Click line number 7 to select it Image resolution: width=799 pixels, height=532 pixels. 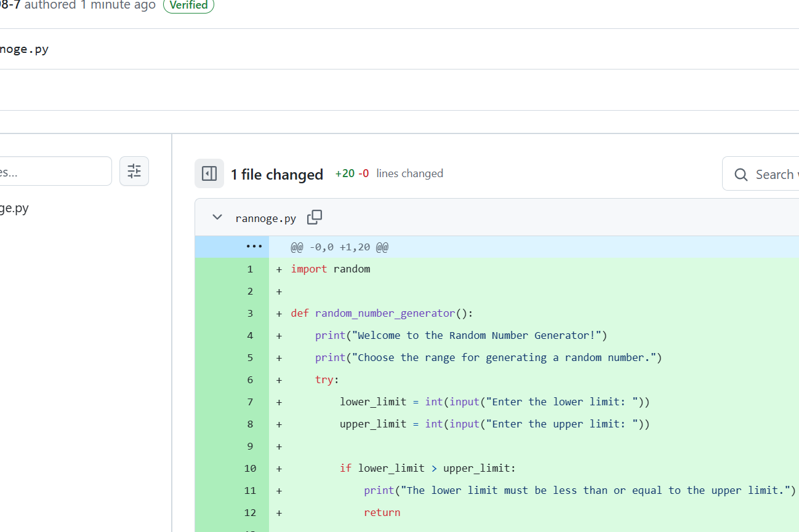[250, 402]
